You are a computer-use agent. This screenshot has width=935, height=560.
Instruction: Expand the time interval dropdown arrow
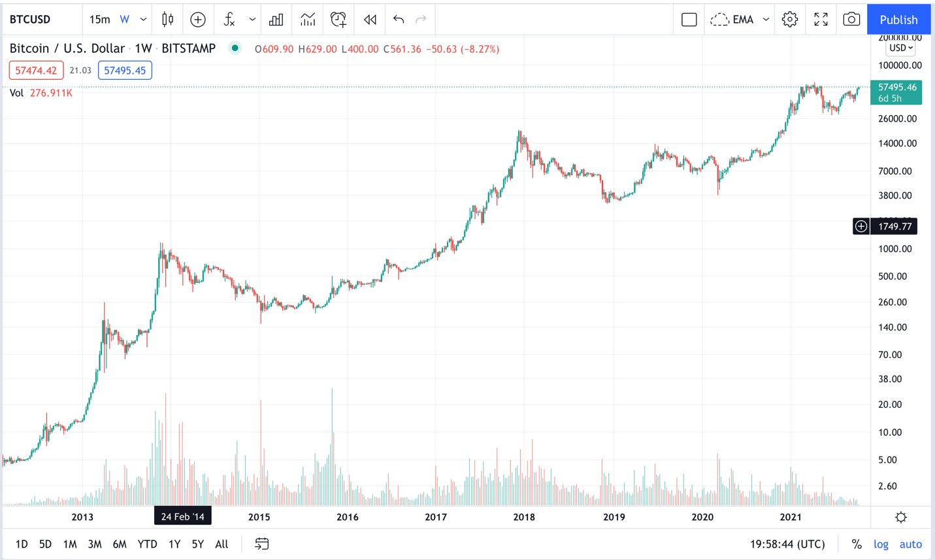coord(143,20)
